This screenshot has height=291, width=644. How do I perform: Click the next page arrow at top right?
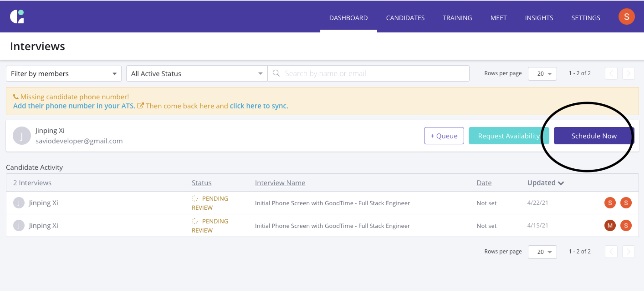[629, 73]
